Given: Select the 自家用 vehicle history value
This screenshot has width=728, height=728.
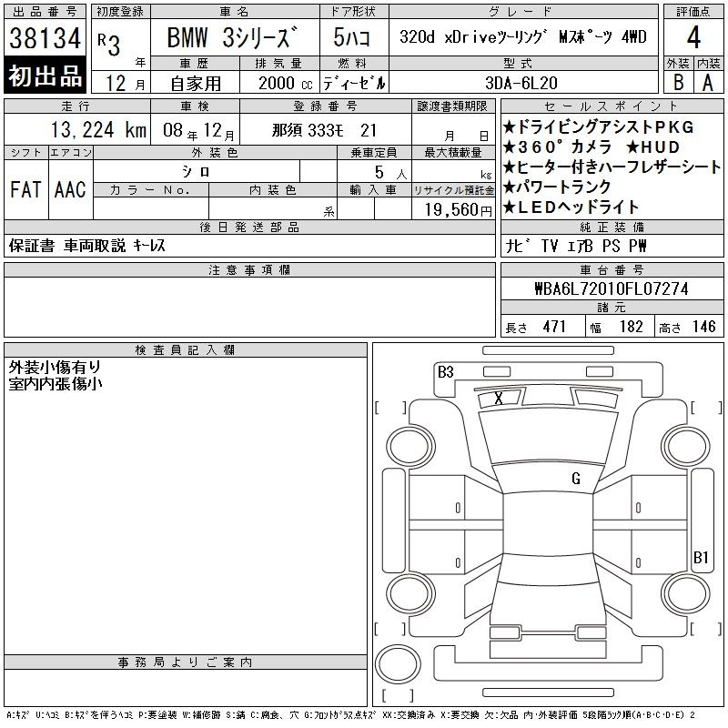Looking at the screenshot, I should click(x=196, y=84).
